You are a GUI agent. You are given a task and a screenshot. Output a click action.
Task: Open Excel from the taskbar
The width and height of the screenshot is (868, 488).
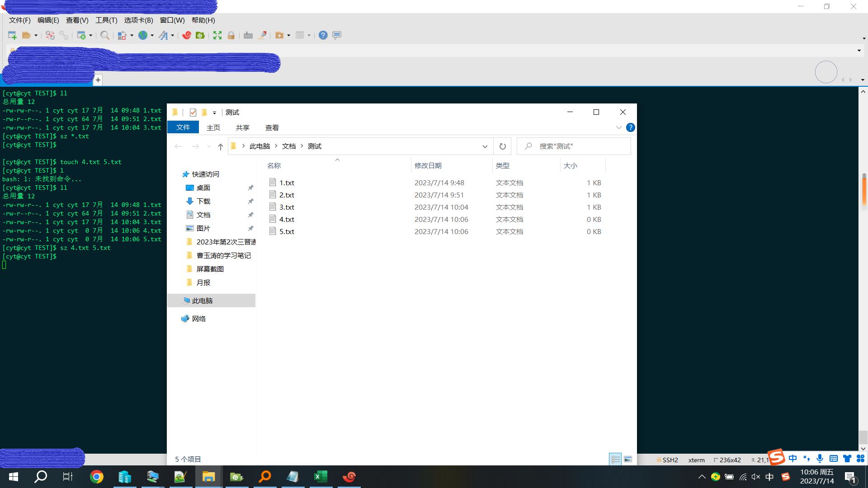coord(321,477)
